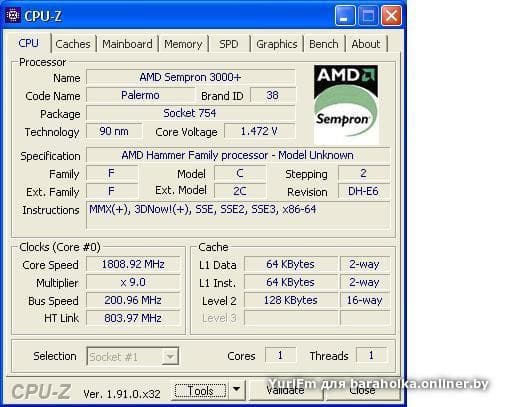512x407 pixels.
Task: Click the Cores value 1
Action: (280, 355)
